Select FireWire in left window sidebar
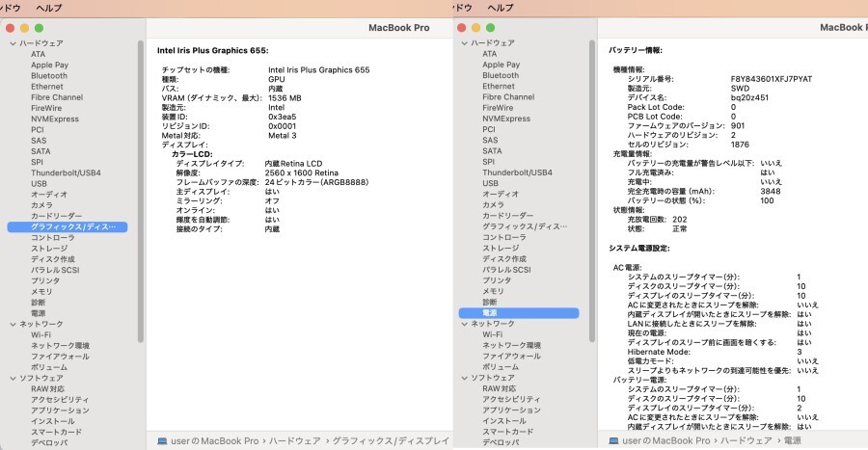 click(46, 108)
